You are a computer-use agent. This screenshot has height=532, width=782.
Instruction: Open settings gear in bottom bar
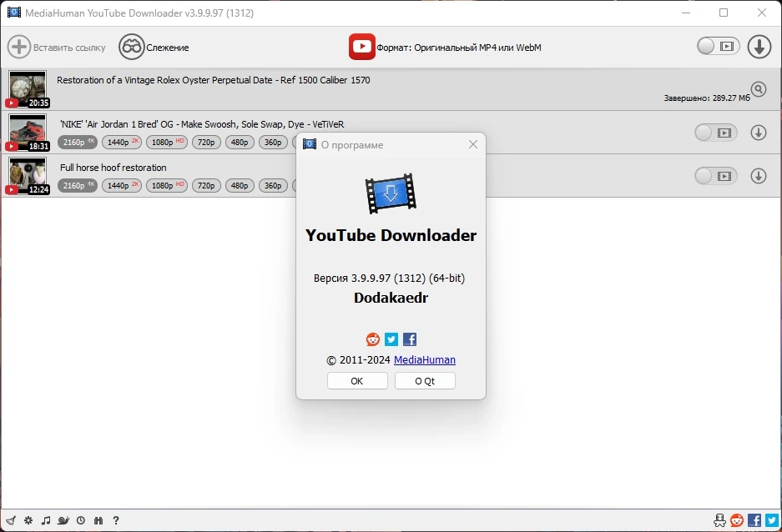pos(28,520)
